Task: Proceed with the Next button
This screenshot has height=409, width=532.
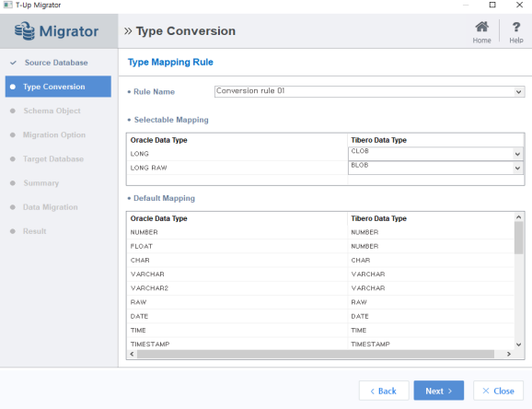Action: coord(439,391)
